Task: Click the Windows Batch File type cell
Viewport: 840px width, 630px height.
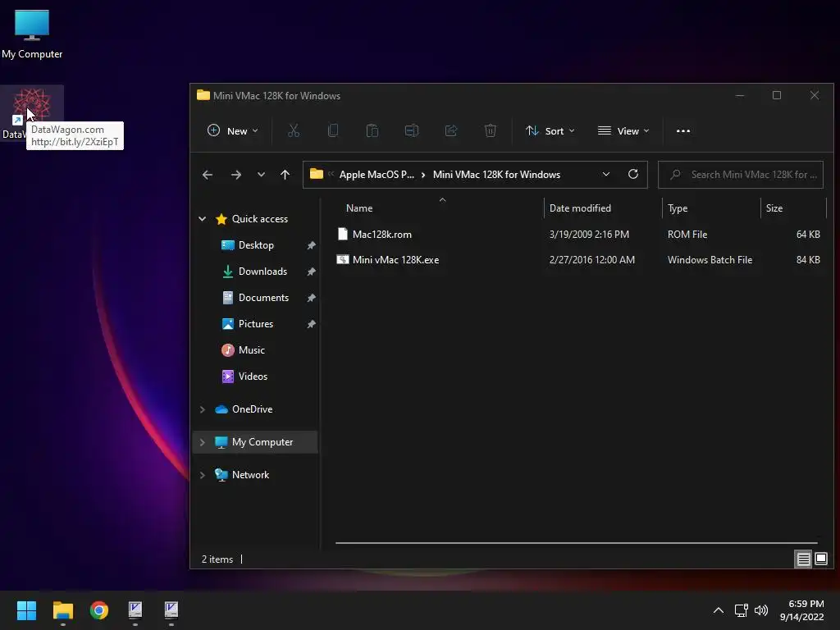Action: 710,260
